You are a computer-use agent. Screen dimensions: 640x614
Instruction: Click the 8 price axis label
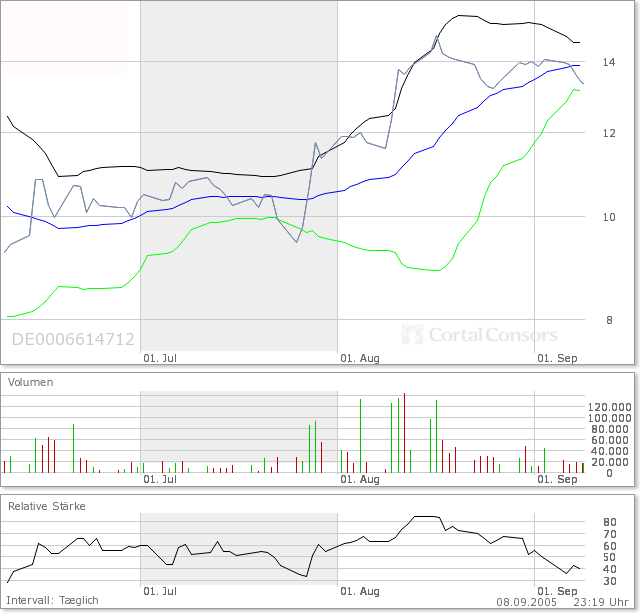[x=608, y=321]
